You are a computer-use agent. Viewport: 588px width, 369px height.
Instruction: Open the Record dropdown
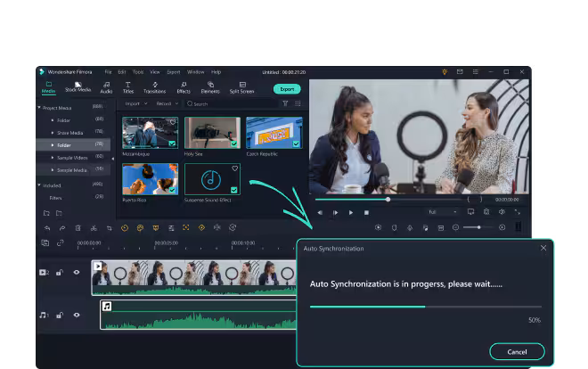tap(167, 103)
